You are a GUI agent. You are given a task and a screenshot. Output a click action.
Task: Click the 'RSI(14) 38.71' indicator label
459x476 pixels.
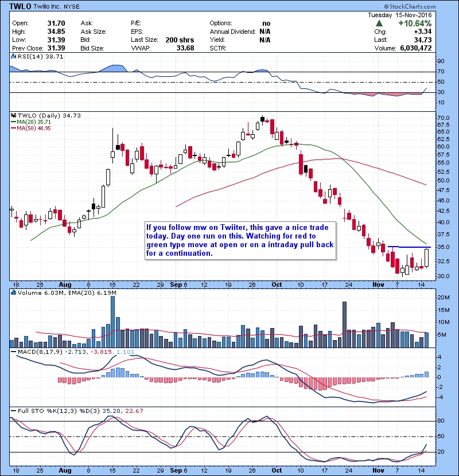pyautogui.click(x=40, y=56)
